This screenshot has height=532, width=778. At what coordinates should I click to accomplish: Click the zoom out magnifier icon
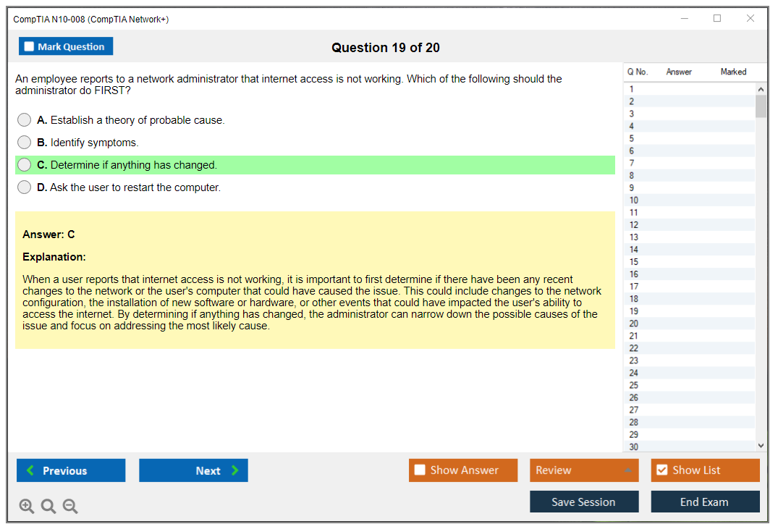click(70, 507)
